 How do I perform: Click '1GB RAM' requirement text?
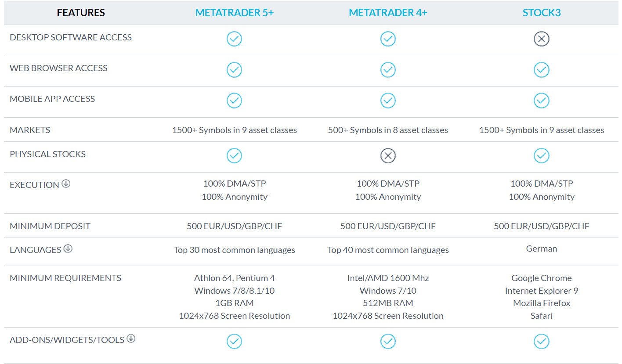pos(235,303)
